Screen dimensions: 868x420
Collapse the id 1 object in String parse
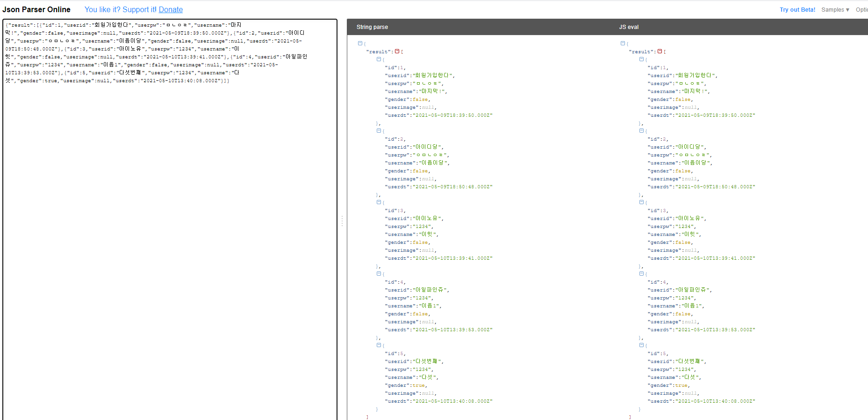[x=379, y=59]
